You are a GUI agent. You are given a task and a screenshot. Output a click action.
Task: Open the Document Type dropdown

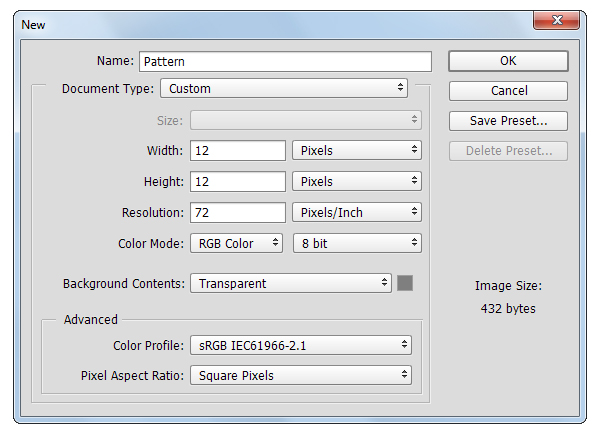pyautogui.click(x=285, y=88)
